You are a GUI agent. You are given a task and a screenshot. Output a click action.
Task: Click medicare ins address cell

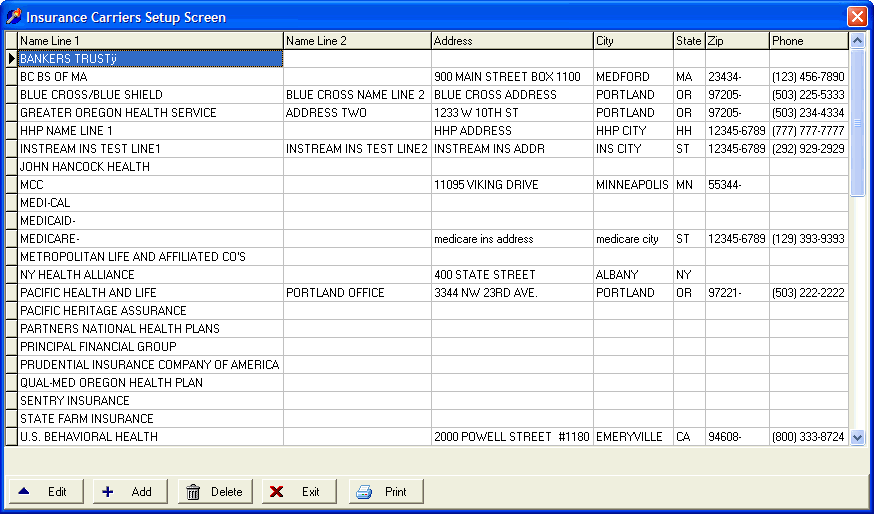(x=512, y=239)
